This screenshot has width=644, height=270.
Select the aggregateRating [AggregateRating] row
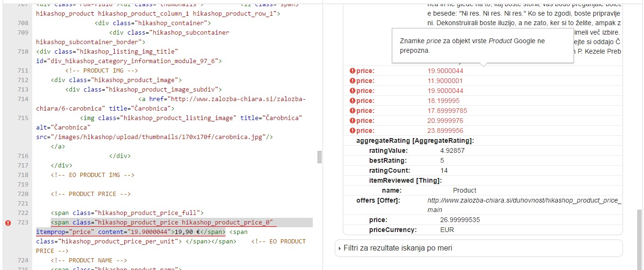coord(415,141)
